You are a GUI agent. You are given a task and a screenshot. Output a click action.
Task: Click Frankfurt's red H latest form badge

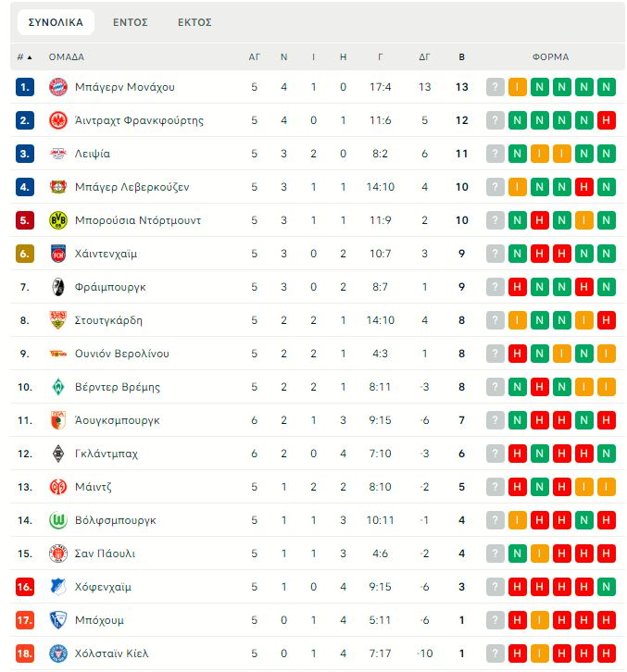pyautogui.click(x=606, y=120)
